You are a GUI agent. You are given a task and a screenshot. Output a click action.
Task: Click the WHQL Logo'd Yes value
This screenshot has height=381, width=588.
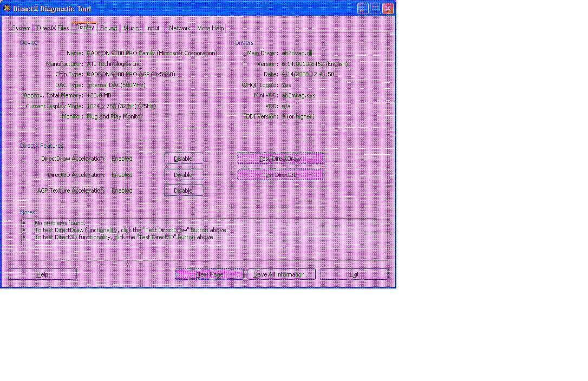pos(286,85)
